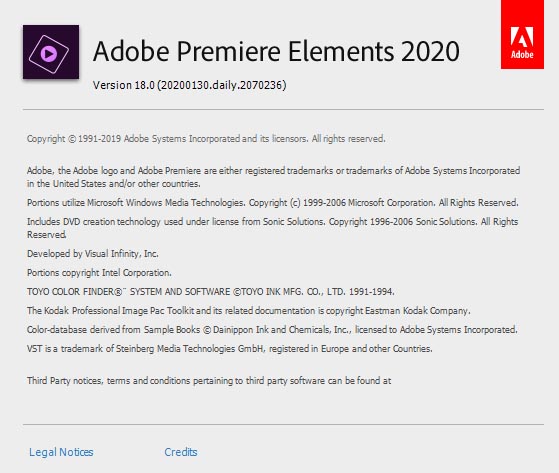
Task: Click the TOYO COLOR FINDER line
Action: click(x=211, y=292)
